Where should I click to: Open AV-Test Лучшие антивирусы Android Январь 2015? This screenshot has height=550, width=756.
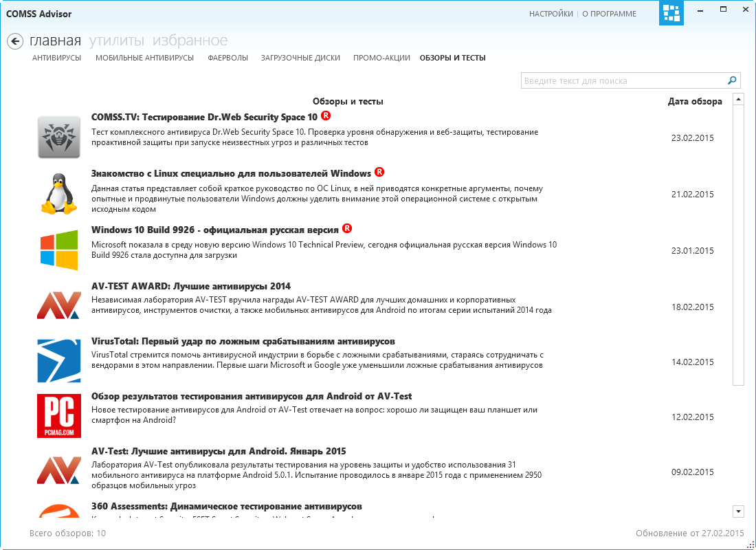(x=219, y=452)
